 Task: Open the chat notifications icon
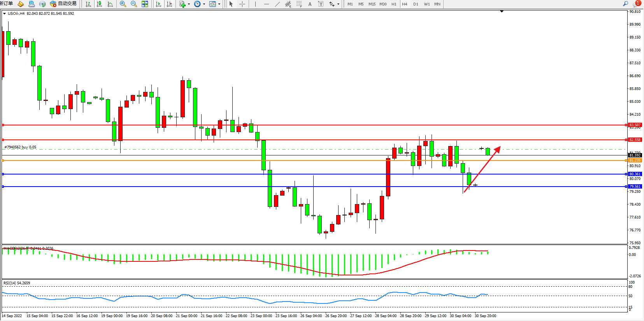tap(636, 4)
